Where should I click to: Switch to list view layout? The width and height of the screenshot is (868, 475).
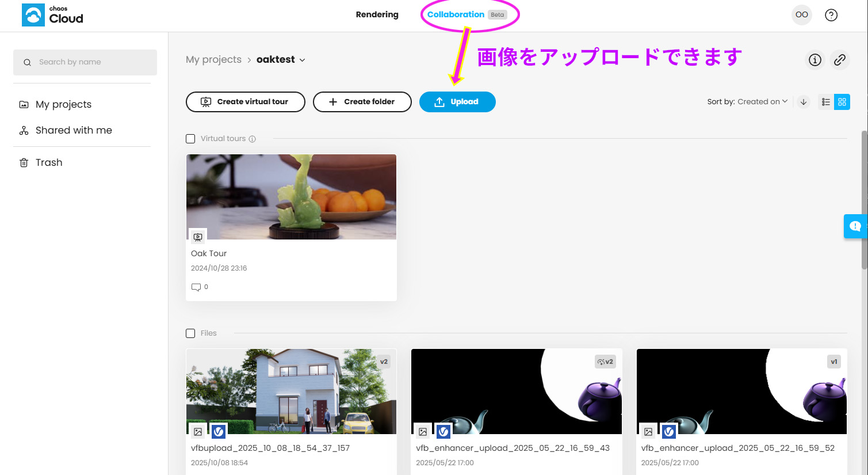826,102
